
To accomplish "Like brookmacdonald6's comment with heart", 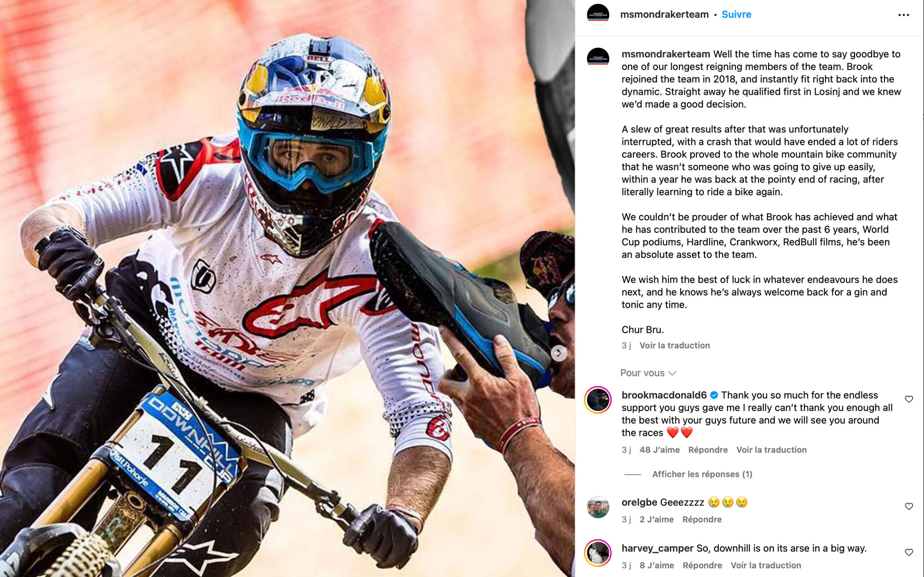I will 909,399.
